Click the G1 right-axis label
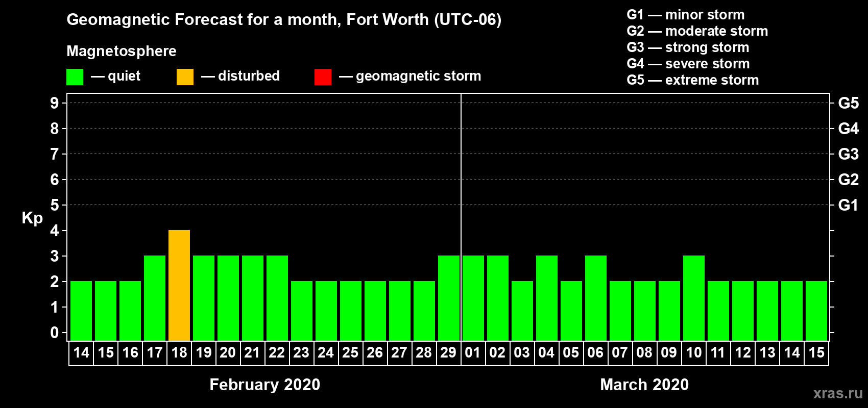 (849, 205)
